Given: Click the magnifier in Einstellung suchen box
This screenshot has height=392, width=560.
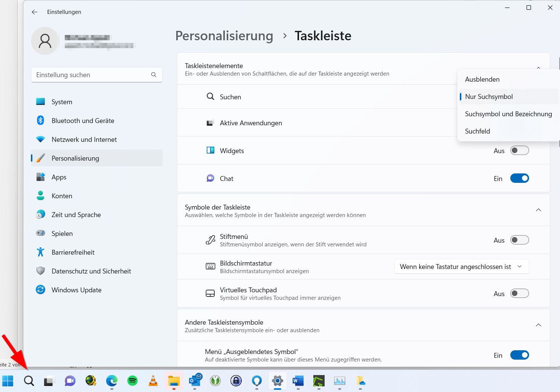Looking at the screenshot, I should pos(154,75).
